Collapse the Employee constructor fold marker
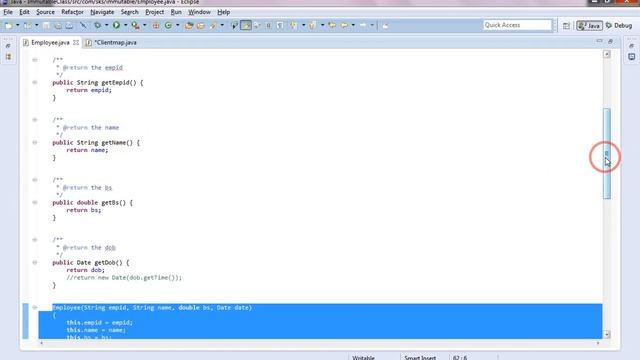Image resolution: width=640 pixels, height=360 pixels. (35, 307)
